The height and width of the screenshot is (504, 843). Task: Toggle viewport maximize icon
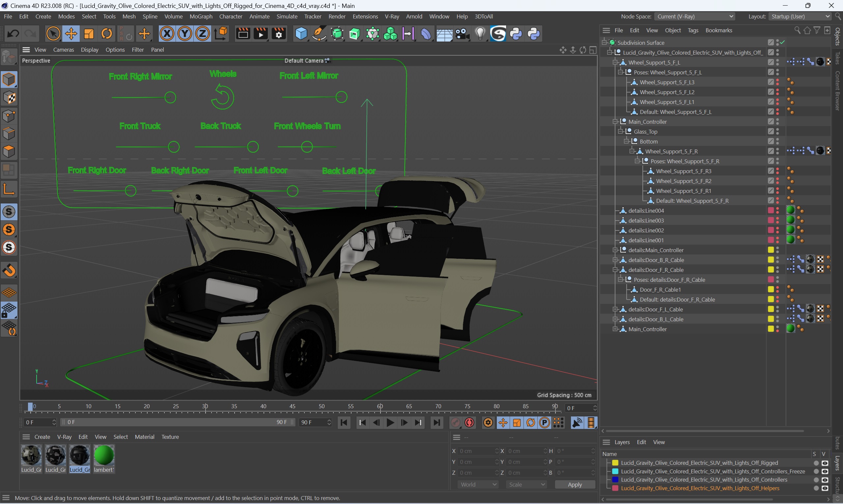[593, 50]
